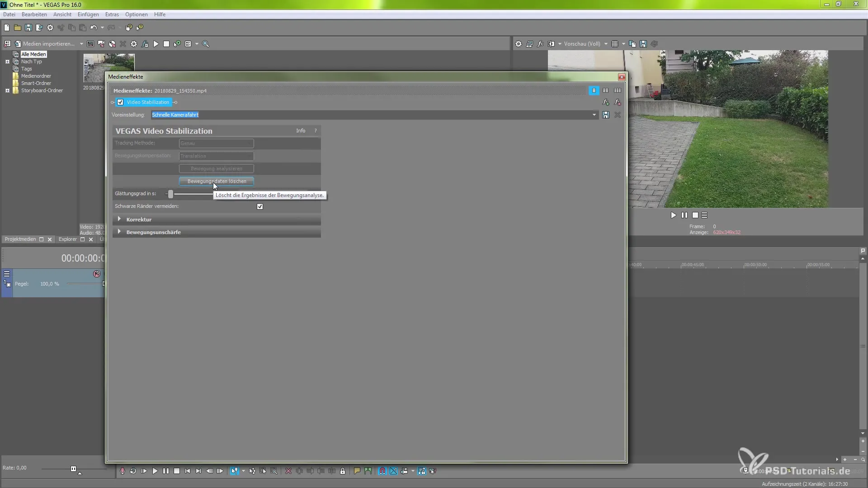
Task: Open preview properties gear in Vorschau toolbar
Action: click(x=519, y=44)
